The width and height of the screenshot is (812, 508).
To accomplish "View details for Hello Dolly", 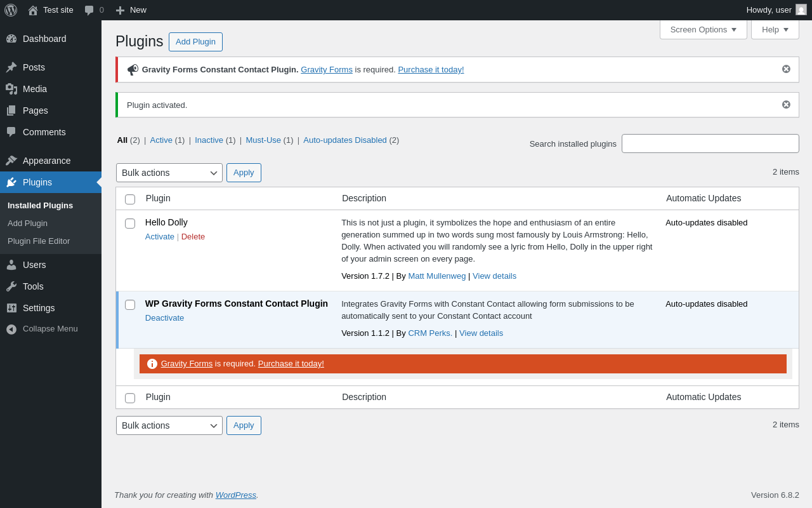I will pos(494,276).
